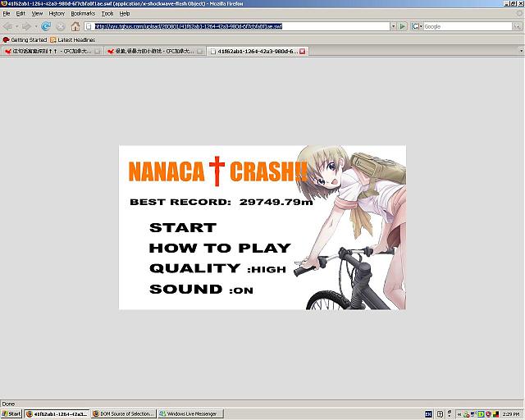Go to the Firefox Home page icon

click(x=75, y=26)
